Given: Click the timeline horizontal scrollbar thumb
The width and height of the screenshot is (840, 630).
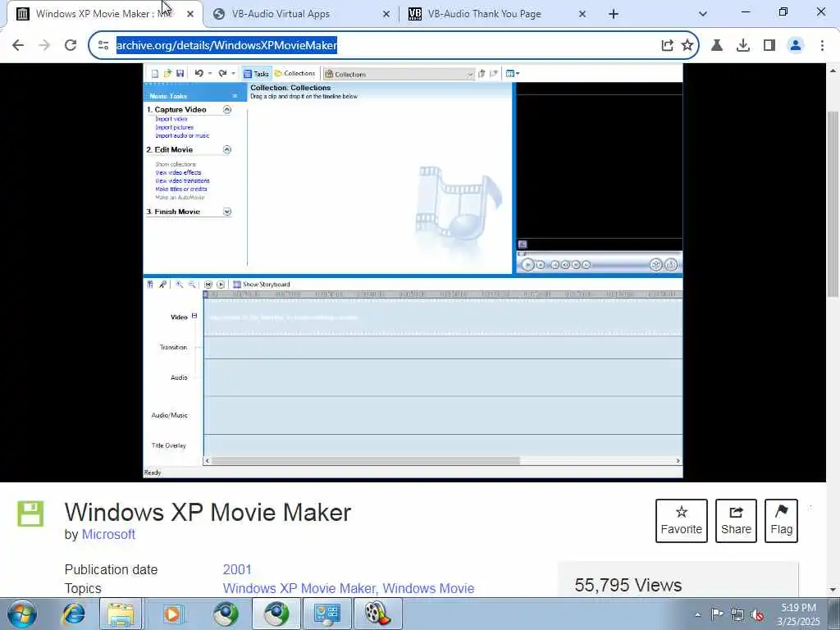Looking at the screenshot, I should point(365,461).
